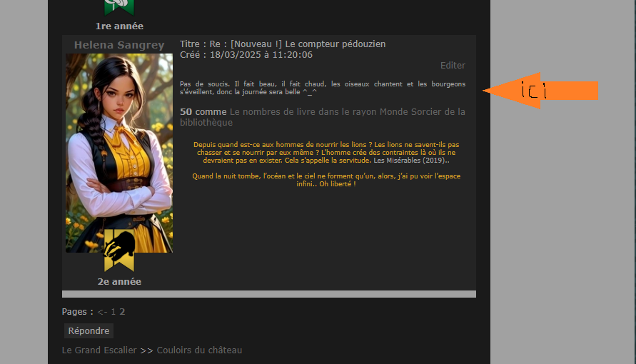Open the Couloirs du château breadcrumb link
Viewport: 636px width, 364px height.
[200, 350]
